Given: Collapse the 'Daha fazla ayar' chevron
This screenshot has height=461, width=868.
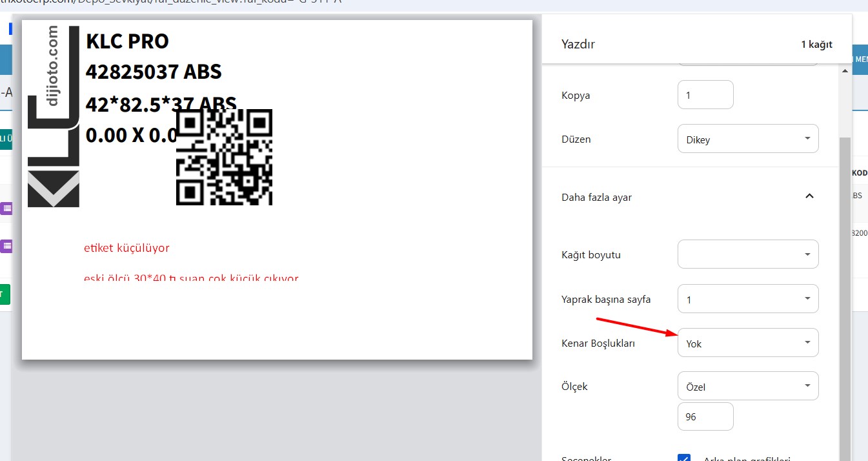Looking at the screenshot, I should coord(809,196).
